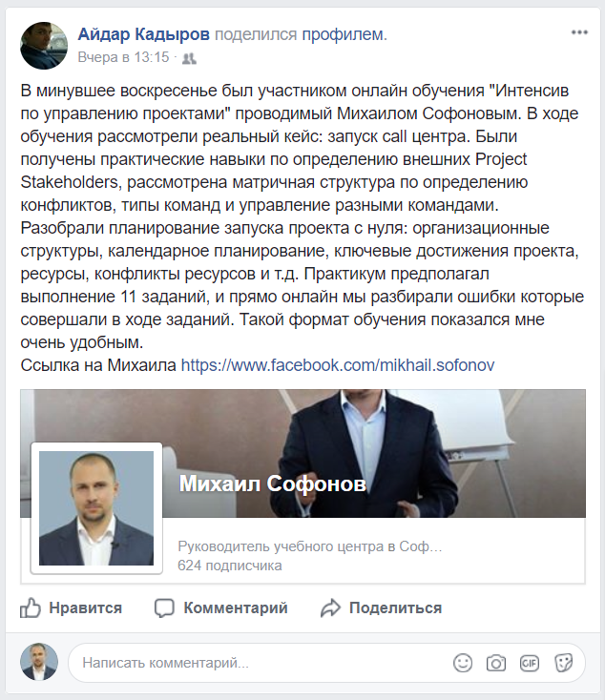The image size is (605, 700).
Task: Click the thumbs-up like icon
Action: 31,607
